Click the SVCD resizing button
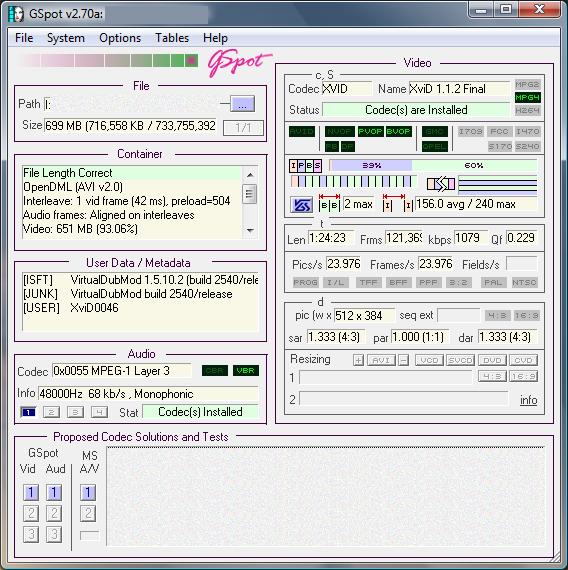Viewport: 568px width, 570px height. [x=460, y=360]
